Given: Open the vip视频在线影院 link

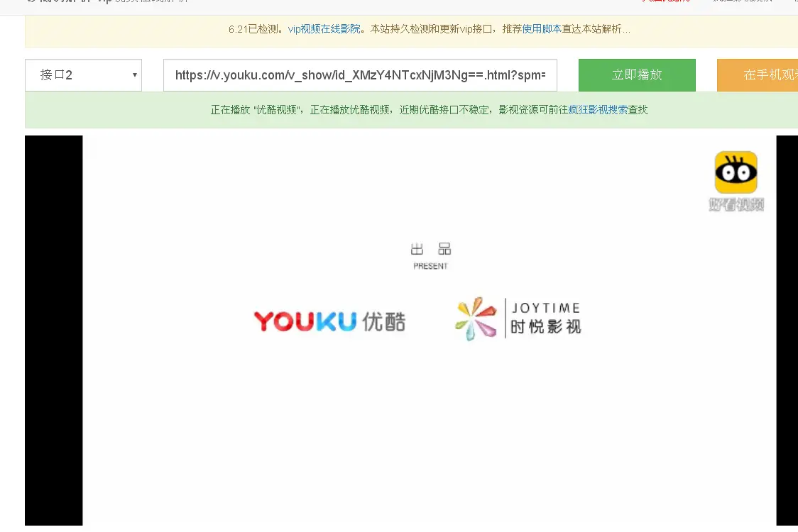Looking at the screenshot, I should coord(324,29).
